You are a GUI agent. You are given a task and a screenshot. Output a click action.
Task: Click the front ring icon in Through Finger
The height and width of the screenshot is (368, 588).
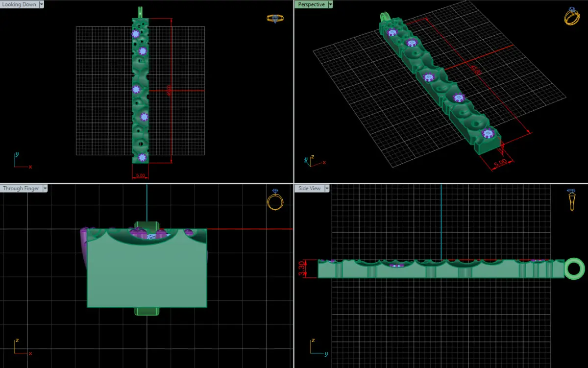(274, 200)
